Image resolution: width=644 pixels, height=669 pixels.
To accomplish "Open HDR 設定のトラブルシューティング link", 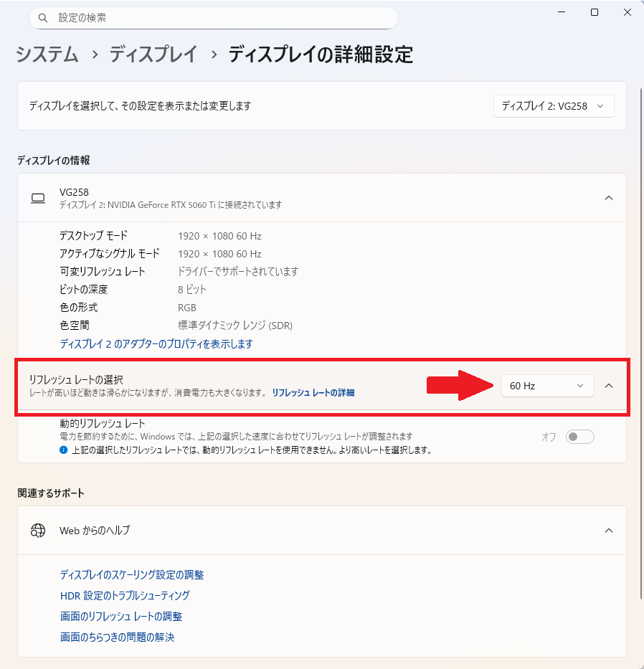I will point(125,595).
